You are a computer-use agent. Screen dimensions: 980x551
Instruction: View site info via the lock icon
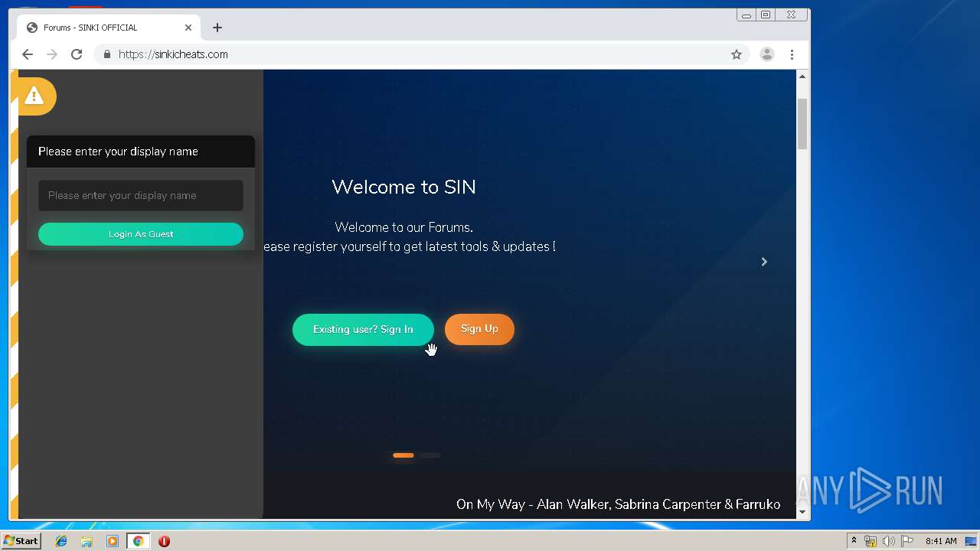coord(107,54)
